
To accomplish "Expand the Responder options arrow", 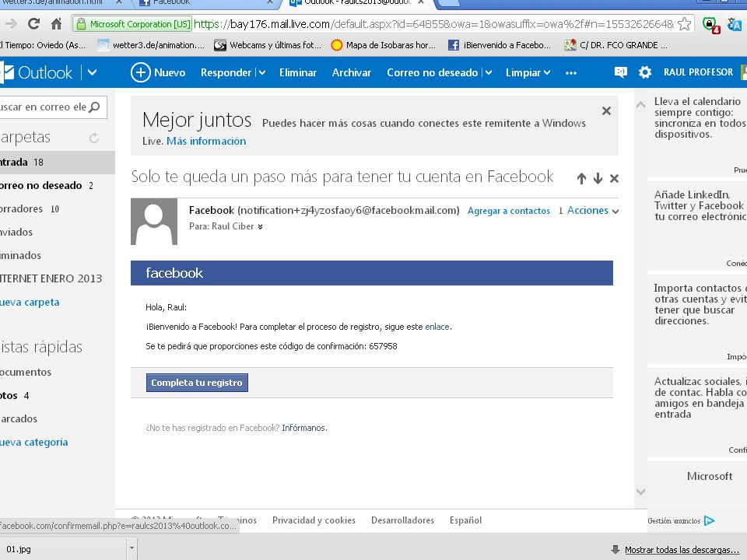I will [262, 73].
